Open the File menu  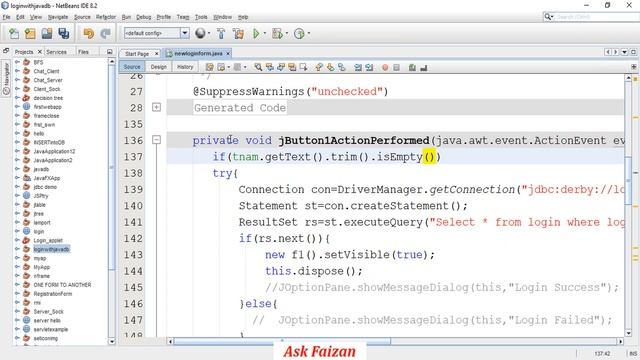click(x=7, y=17)
